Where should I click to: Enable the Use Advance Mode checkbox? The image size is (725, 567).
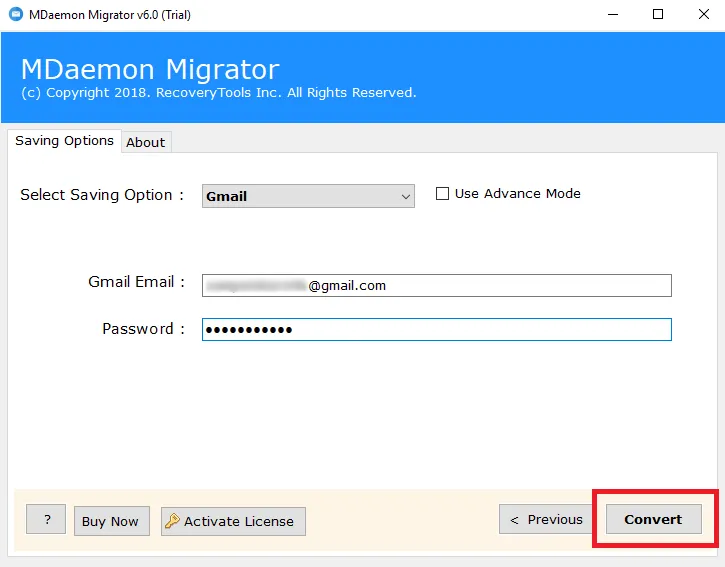pos(442,193)
